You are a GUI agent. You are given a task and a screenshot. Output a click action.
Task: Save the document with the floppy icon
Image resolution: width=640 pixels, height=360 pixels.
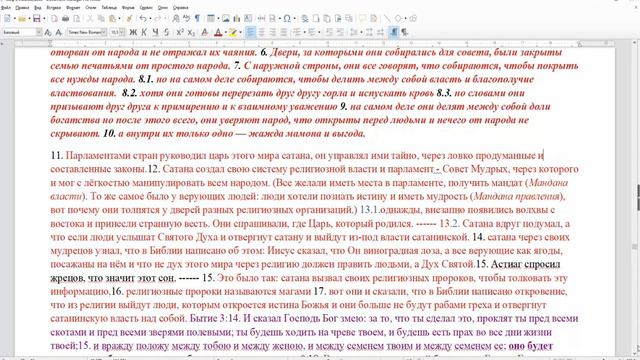click(x=37, y=18)
